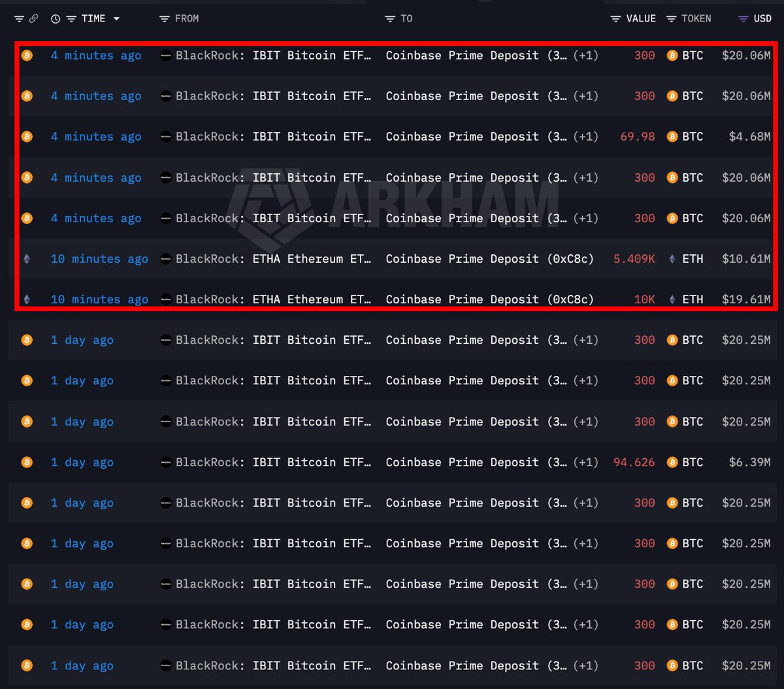Screen dimensions: 784x689
Task: Click the BlackRock entity avatar on the first row
Action: [x=165, y=56]
